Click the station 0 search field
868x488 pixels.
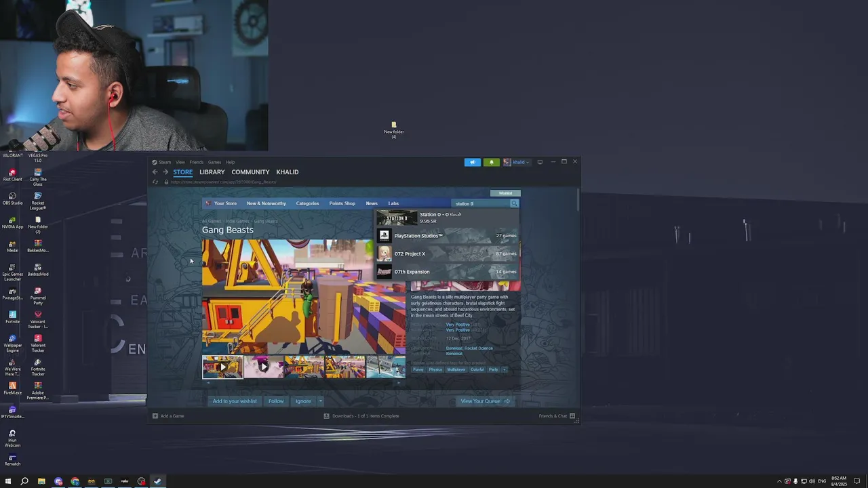point(481,203)
